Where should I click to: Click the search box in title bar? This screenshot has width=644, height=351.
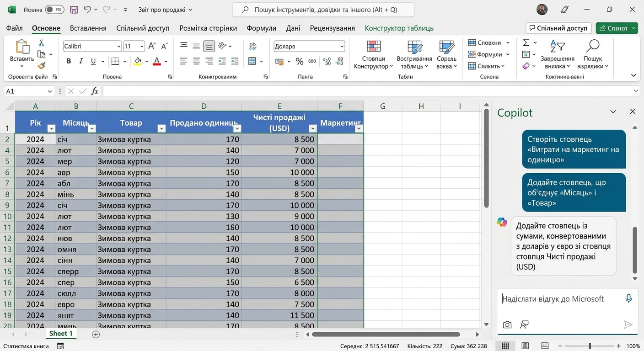(323, 10)
